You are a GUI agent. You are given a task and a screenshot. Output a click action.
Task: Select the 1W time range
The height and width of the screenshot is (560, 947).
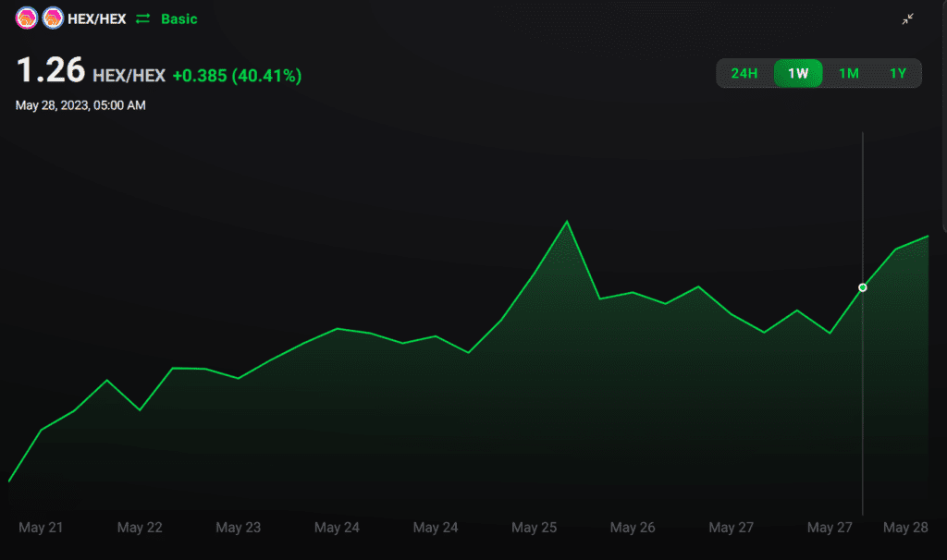coord(798,74)
